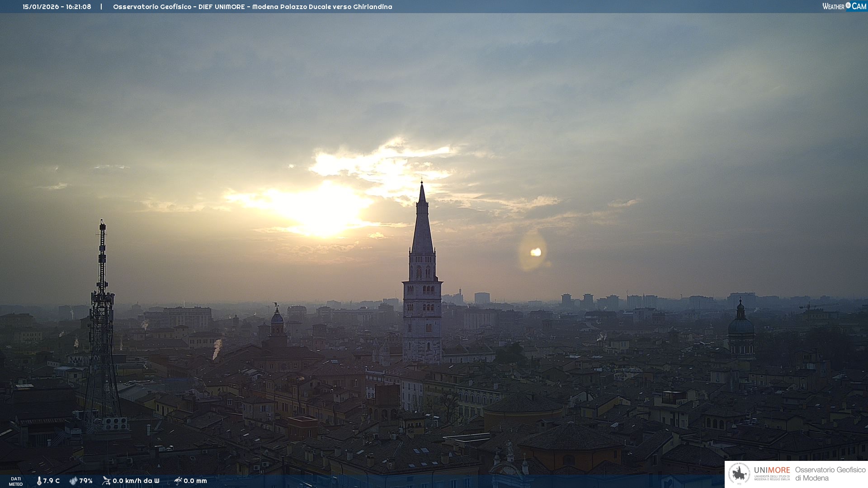Click the UNIMORE wordmark text
Screen dimensions: 868x488
[x=772, y=470]
